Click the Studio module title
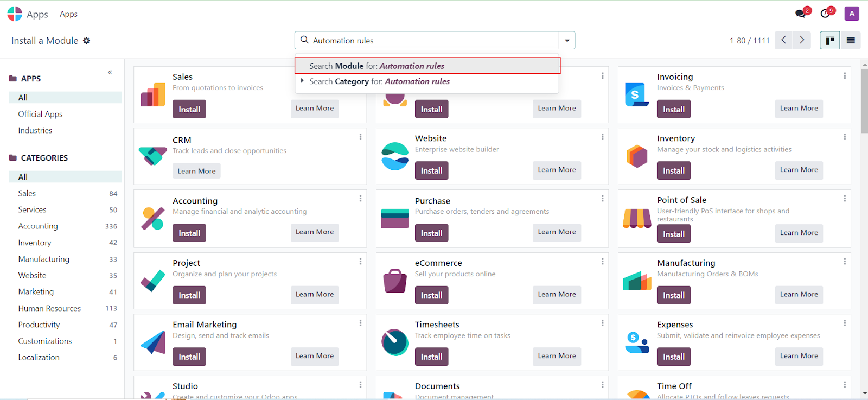This screenshot has width=868, height=400. point(185,386)
